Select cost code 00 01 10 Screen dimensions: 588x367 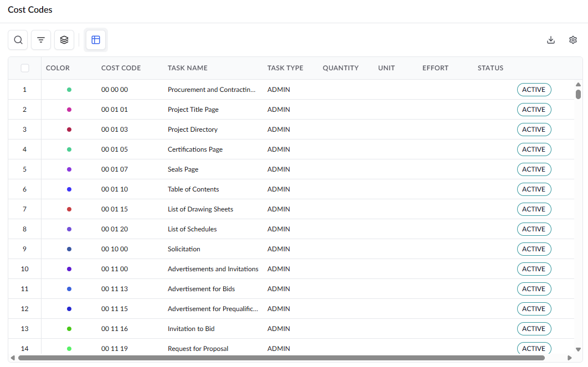click(115, 189)
